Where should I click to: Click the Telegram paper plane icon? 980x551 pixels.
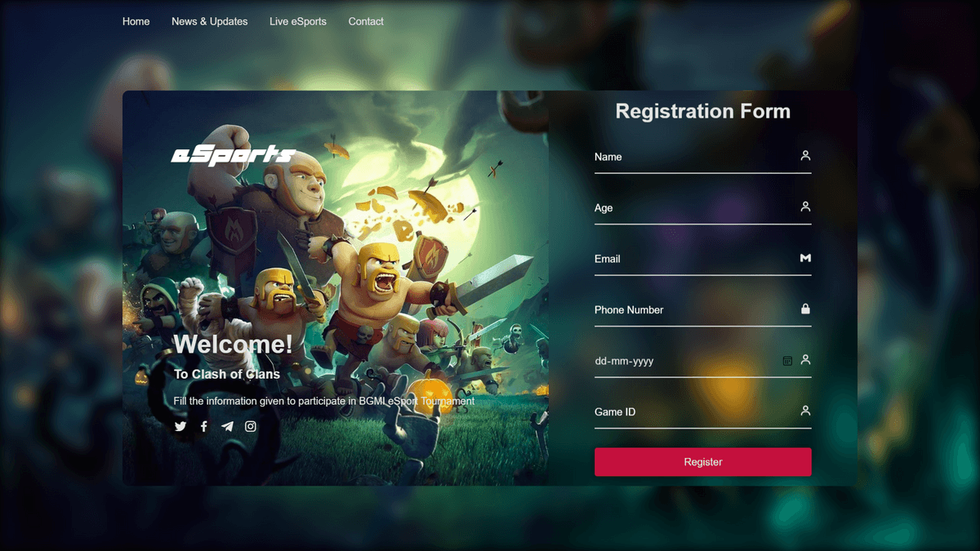pyautogui.click(x=227, y=426)
